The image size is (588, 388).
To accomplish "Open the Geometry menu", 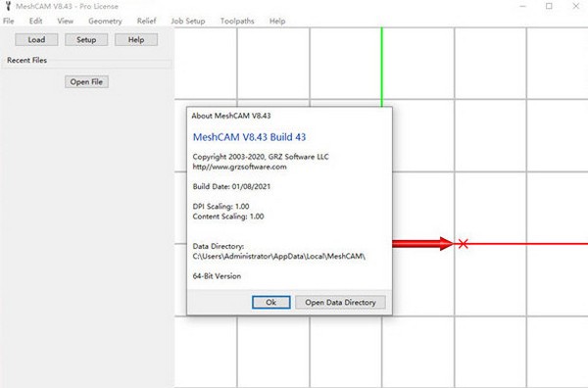I will 105,21.
